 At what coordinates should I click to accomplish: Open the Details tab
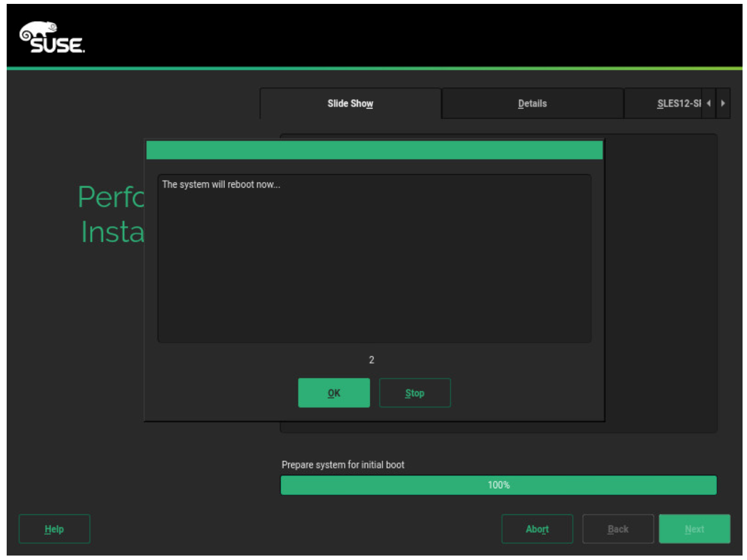click(x=532, y=104)
